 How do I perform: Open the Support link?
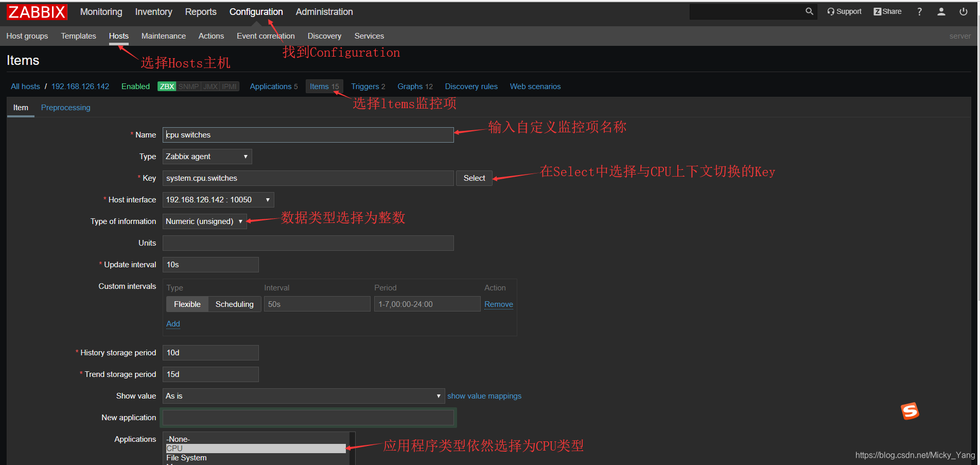pos(844,11)
